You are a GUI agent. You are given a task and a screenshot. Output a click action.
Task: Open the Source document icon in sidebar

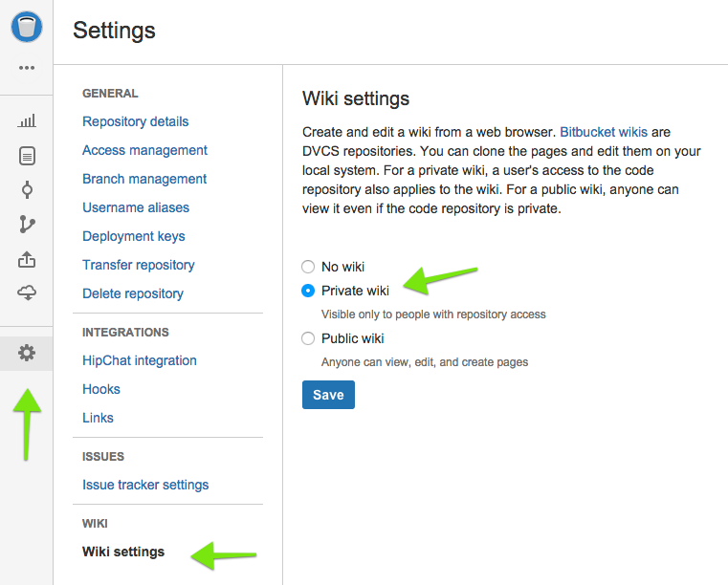[27, 156]
